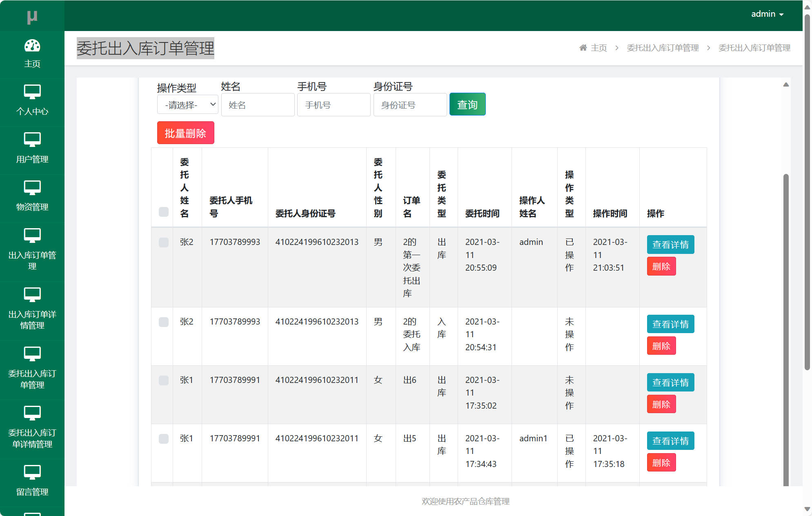Expand the admin account menu
812x516 pixels.
tap(767, 13)
